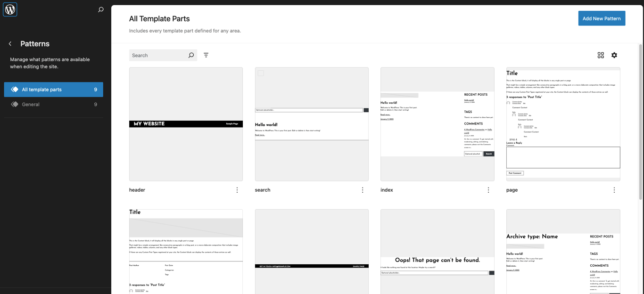Click the magnifier icon inside the search box

191,55
